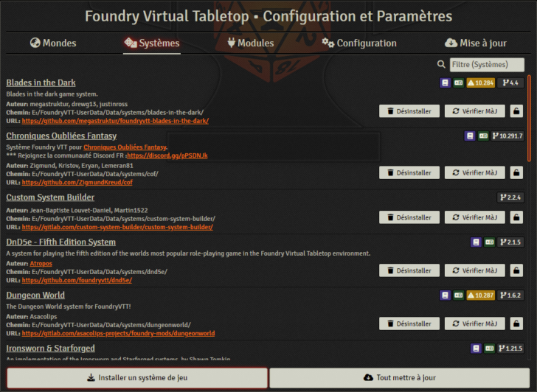The height and width of the screenshot is (392, 537).
Task: Uninstall Blades in the Dark system
Action: pyautogui.click(x=409, y=111)
